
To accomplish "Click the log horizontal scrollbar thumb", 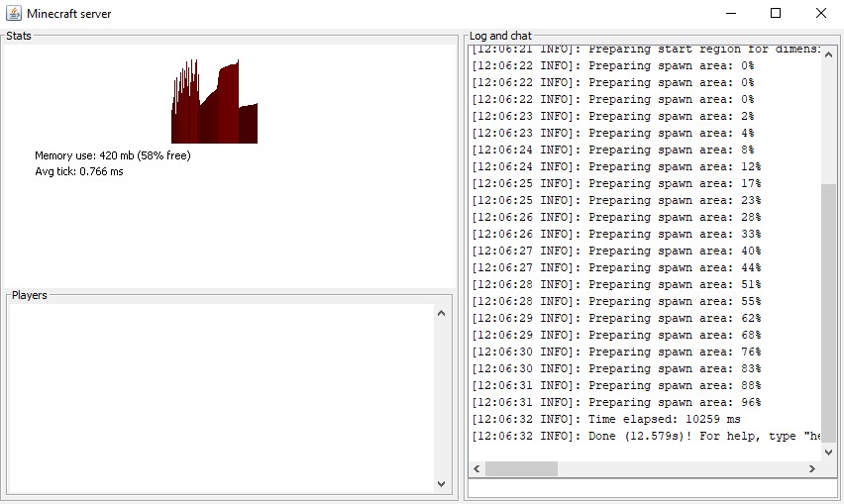I will point(522,469).
